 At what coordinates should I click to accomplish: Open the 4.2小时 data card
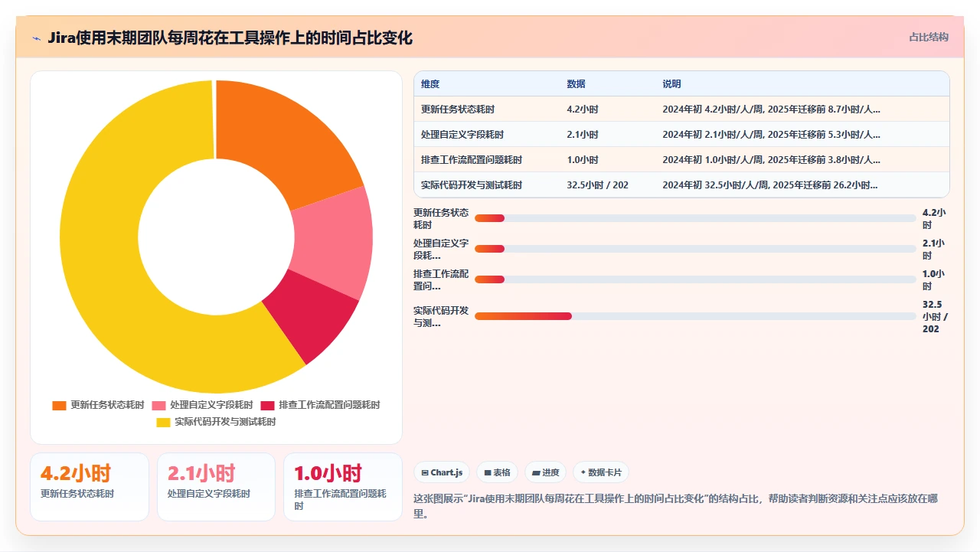coord(90,487)
